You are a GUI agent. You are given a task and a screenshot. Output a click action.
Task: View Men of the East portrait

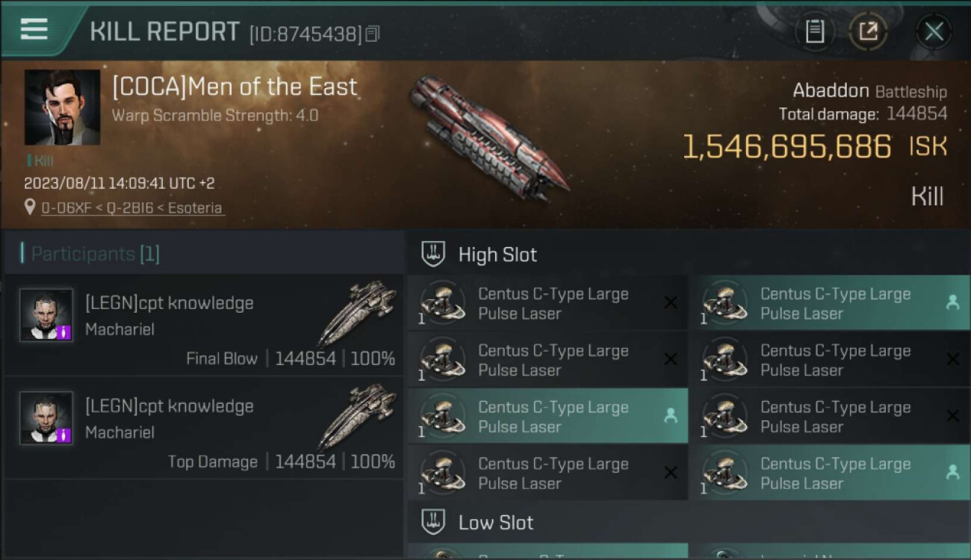tap(62, 108)
